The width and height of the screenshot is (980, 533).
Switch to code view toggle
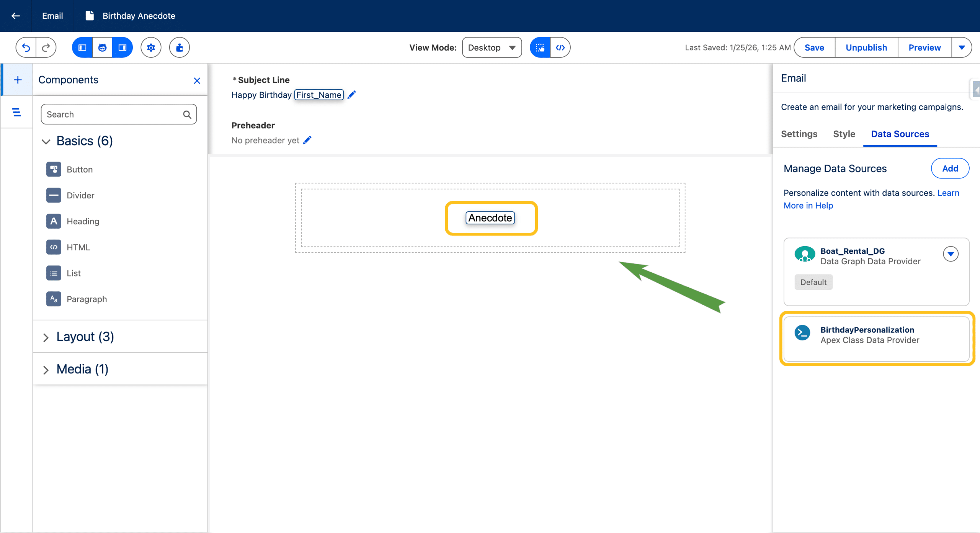[560, 47]
